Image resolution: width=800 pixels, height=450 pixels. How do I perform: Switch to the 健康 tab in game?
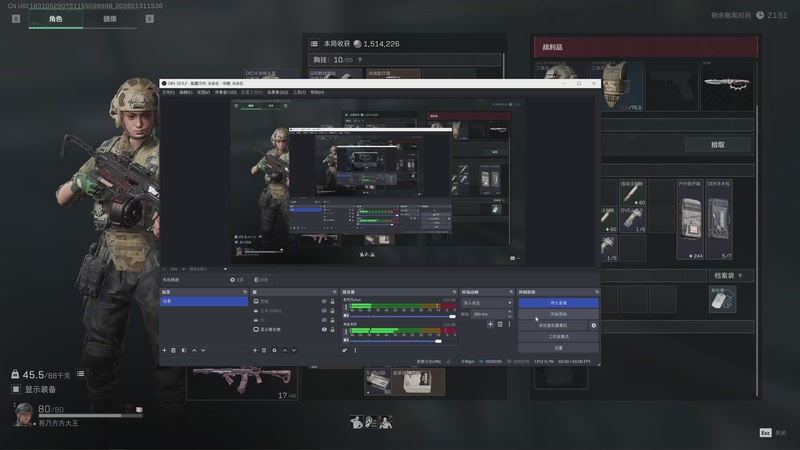tap(110, 19)
